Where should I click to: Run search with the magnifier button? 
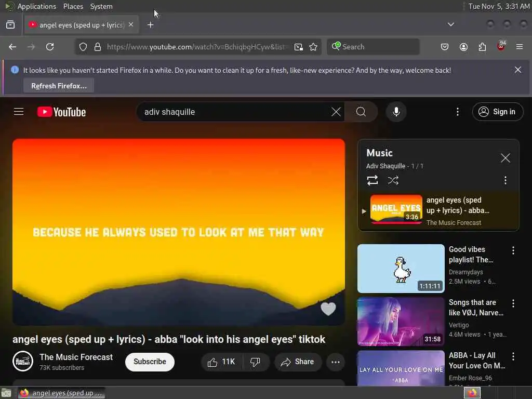(x=361, y=112)
